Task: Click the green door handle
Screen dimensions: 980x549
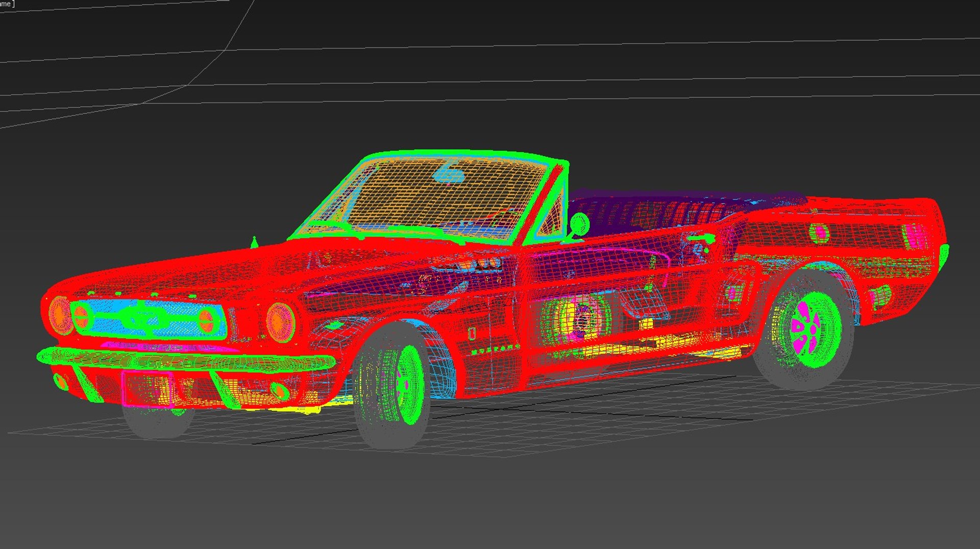Action: (701, 238)
